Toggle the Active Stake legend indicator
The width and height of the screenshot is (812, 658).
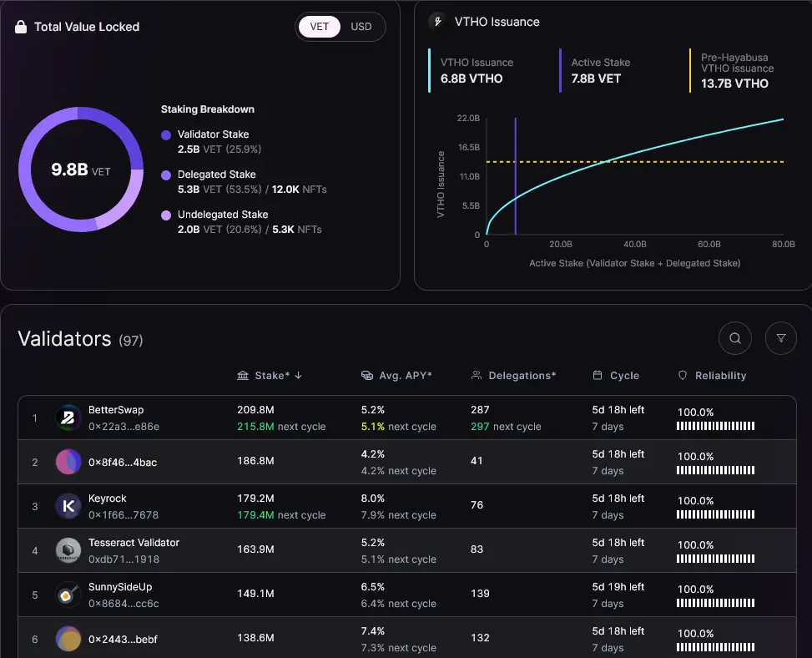561,70
